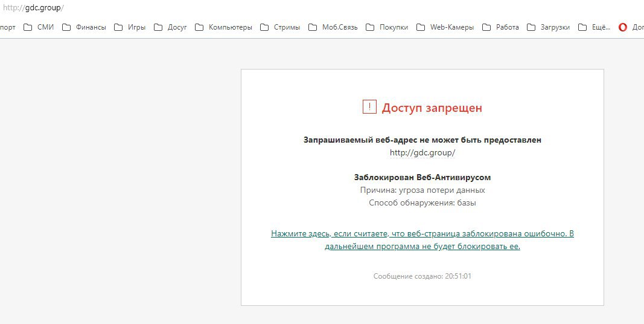This screenshot has height=324, width=644.
Task: Click the text Причина: угроза потери данных
Action: 422,190
